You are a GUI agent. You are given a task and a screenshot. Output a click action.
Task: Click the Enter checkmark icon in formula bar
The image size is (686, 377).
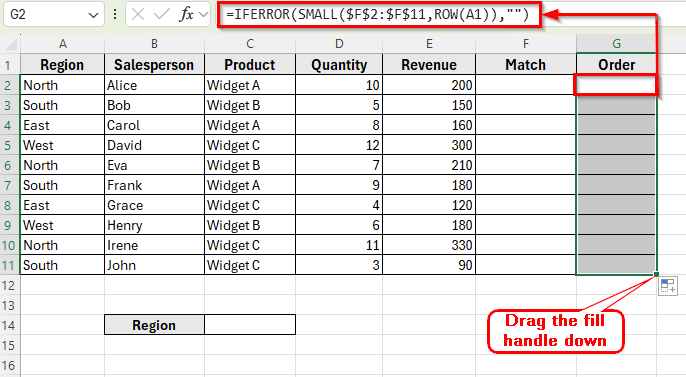point(161,14)
